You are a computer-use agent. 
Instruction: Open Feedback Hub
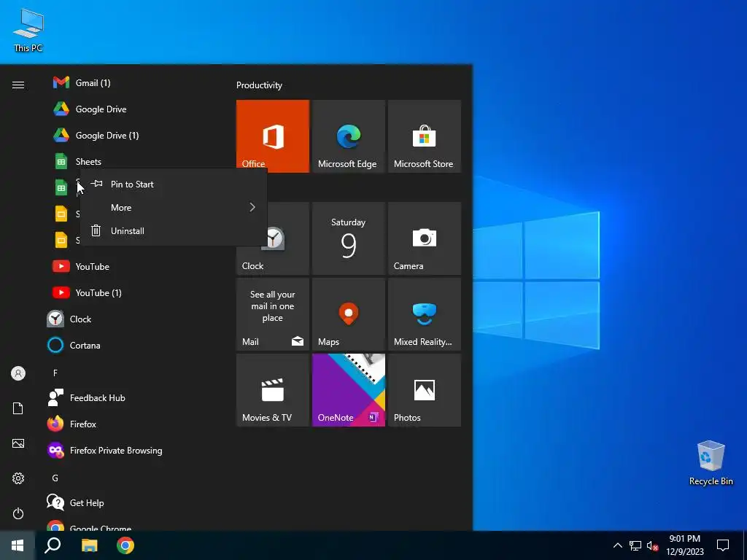[133, 397]
